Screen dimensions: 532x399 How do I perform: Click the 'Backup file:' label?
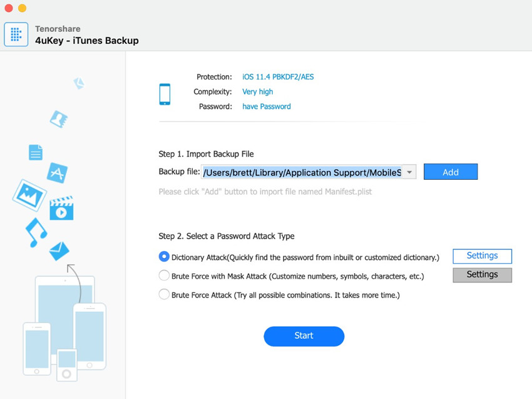click(x=179, y=172)
